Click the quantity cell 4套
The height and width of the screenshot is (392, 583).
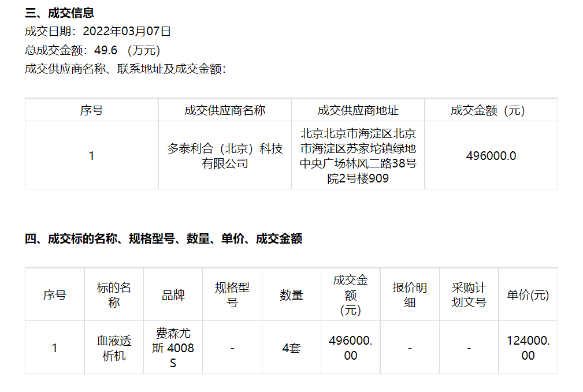291,348
